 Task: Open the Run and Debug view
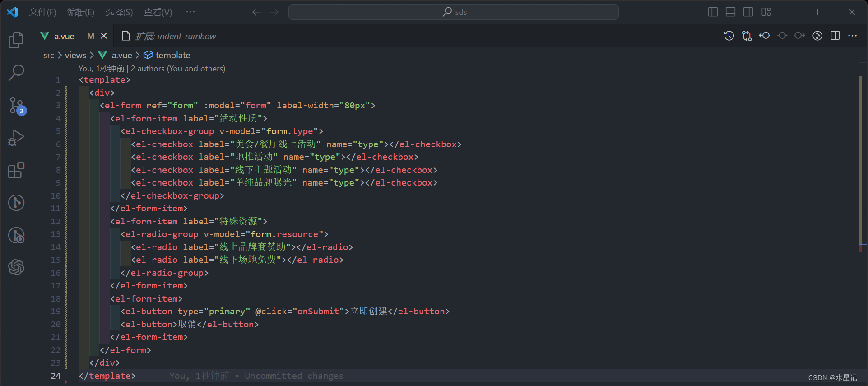16,138
